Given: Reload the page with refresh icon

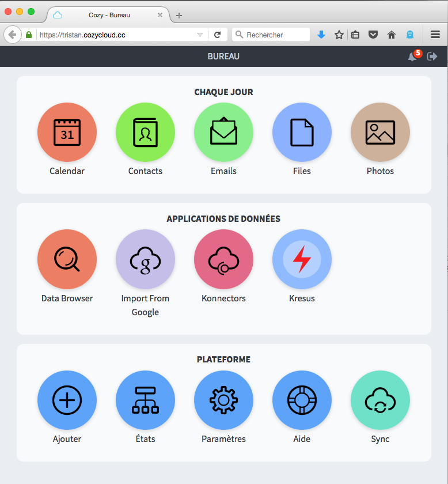Looking at the screenshot, I should 218,35.
